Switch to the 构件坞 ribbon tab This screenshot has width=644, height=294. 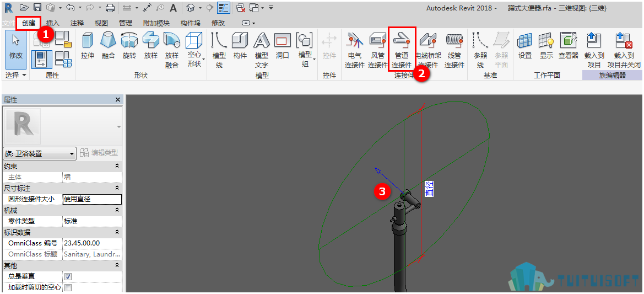tap(191, 23)
